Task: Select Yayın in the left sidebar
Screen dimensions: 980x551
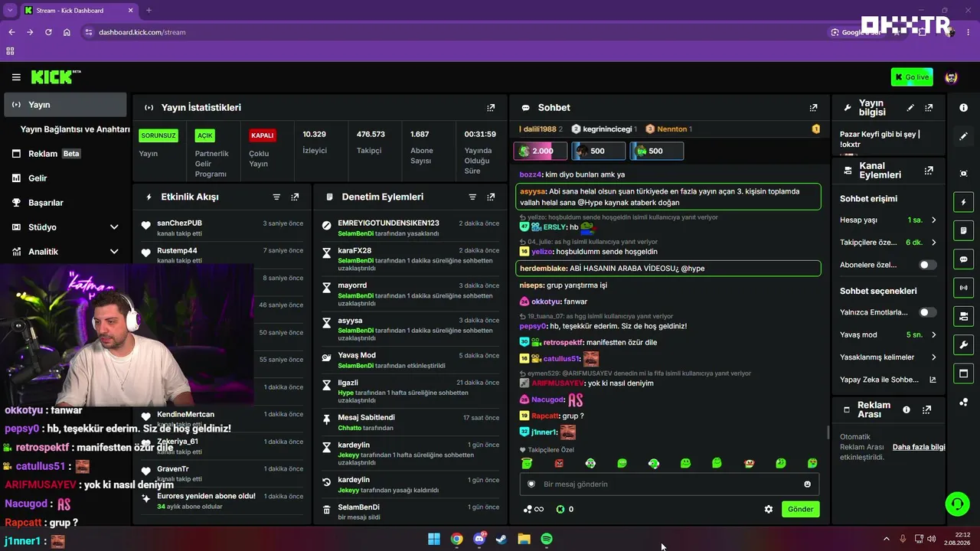Action: pyautogui.click(x=65, y=105)
